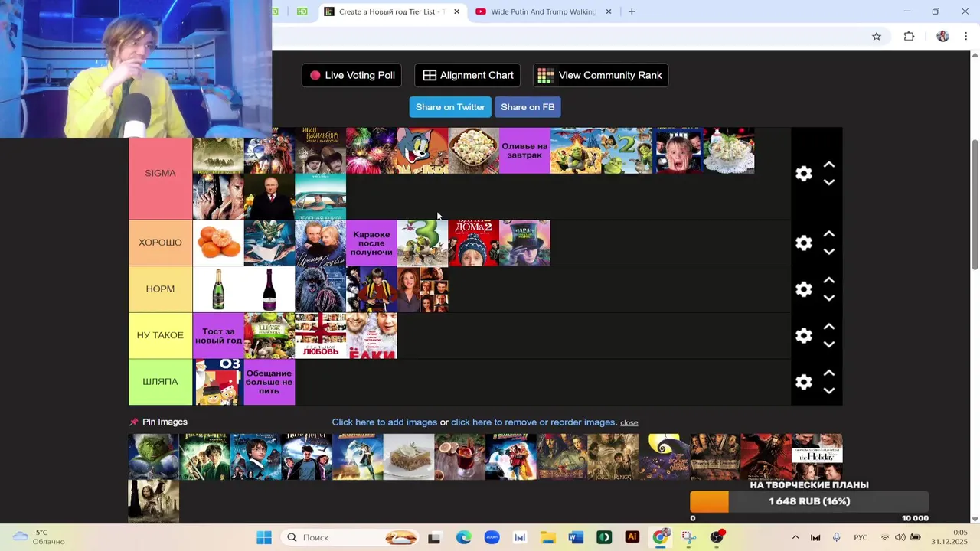Open Chrome profile avatar
980x551 pixels.
(x=942, y=36)
